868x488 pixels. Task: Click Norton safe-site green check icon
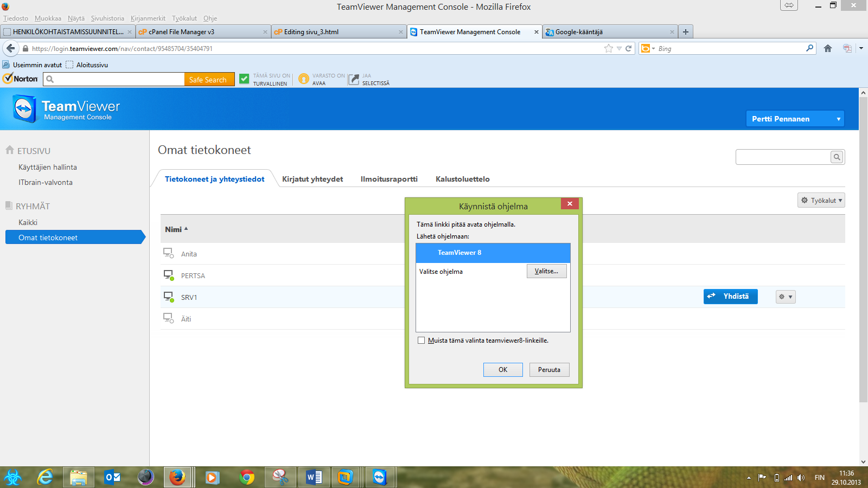pos(244,79)
